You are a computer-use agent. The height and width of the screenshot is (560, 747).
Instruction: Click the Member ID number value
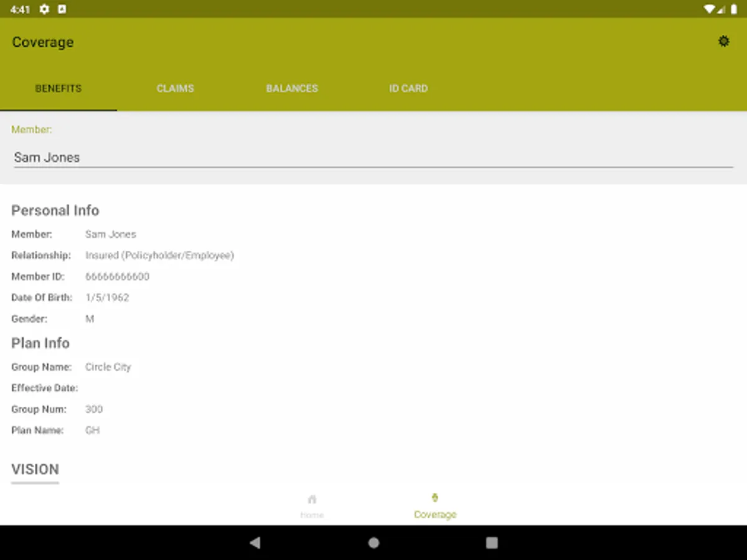coord(117,276)
